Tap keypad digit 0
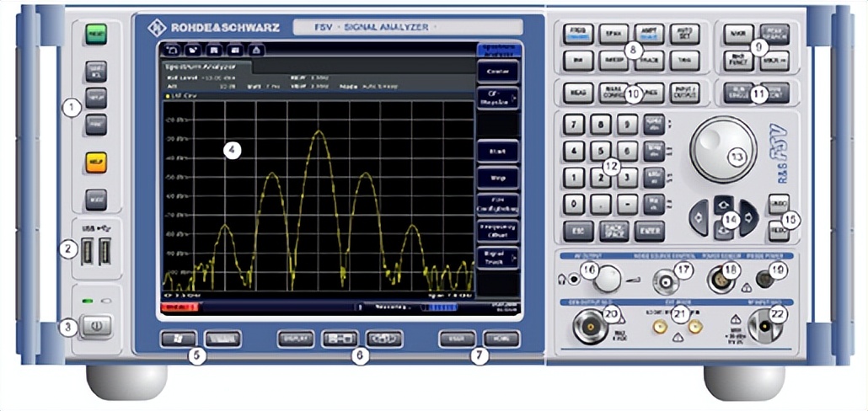 pos(574,204)
